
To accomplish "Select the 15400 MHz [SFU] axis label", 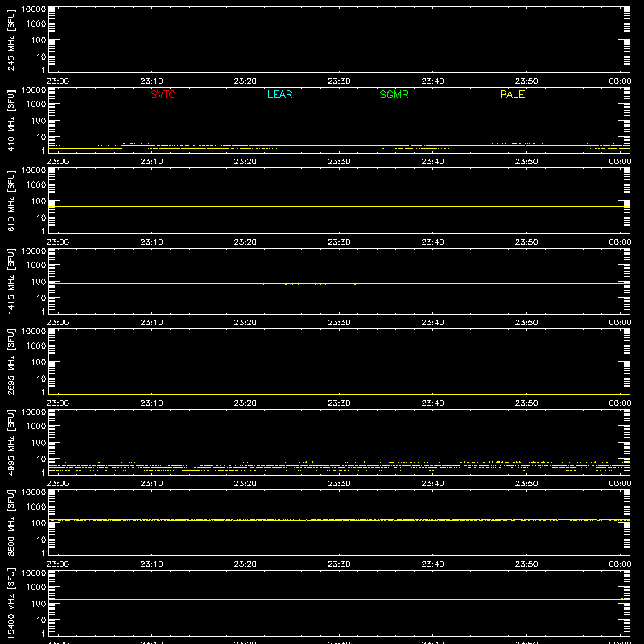I will pos(10,603).
